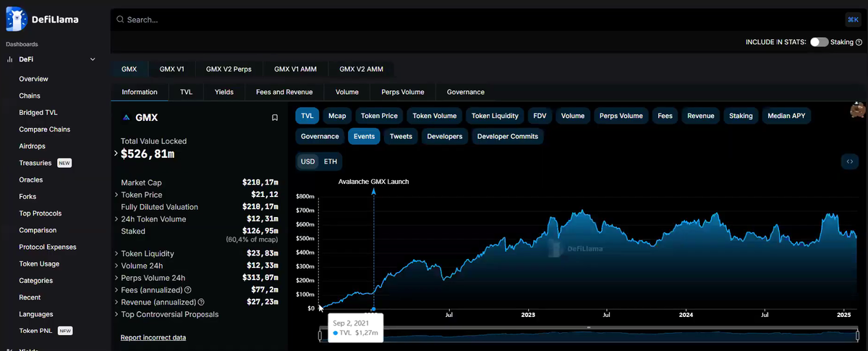Screen dimensions: 868x351
Task: Click the DefiLlama logo
Action: coord(42,20)
